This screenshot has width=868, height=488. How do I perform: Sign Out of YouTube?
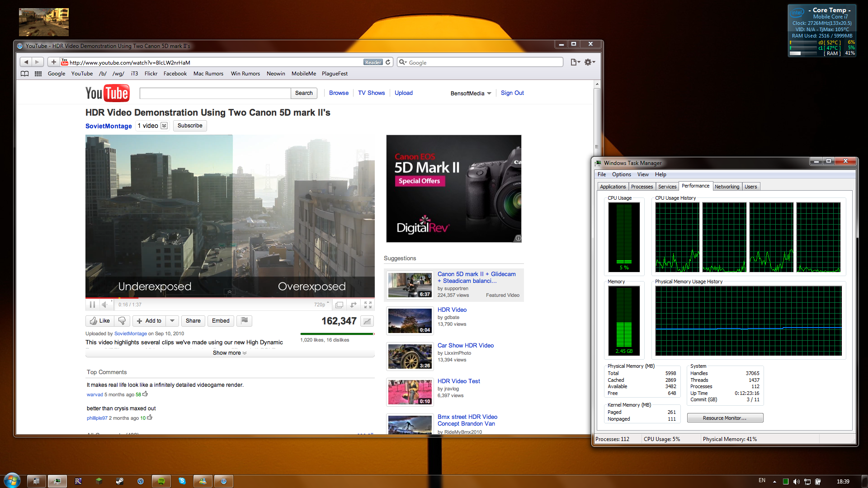pos(512,93)
